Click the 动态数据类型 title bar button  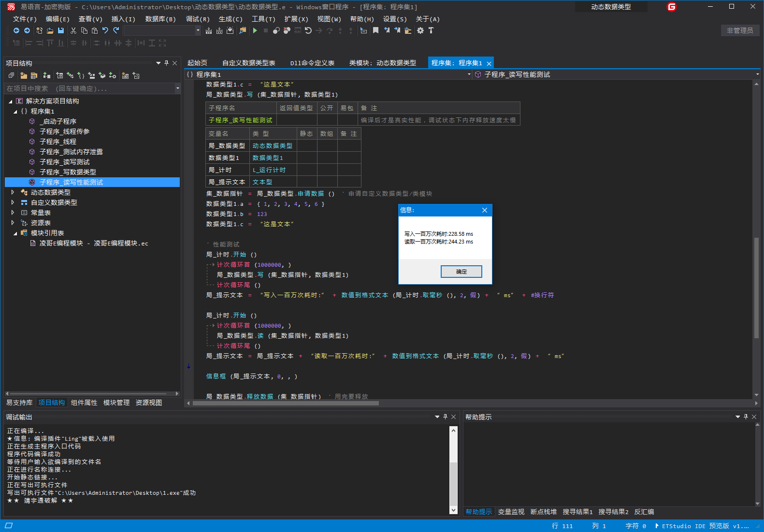[611, 7]
